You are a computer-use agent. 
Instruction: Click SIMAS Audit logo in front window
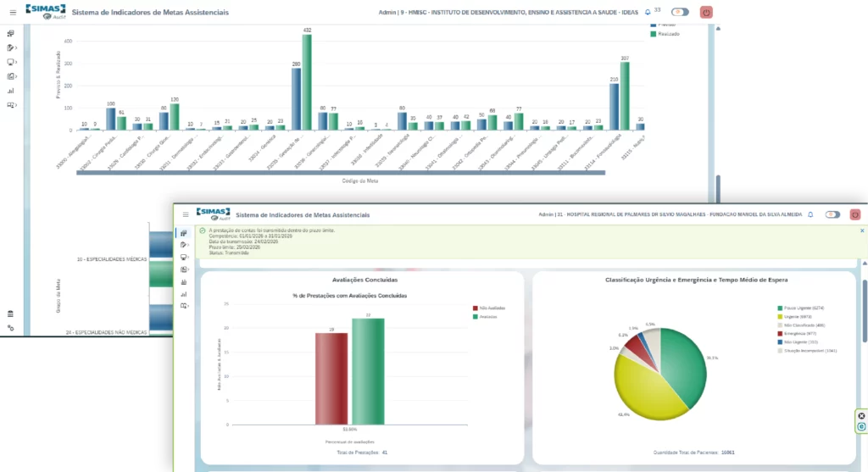pos(213,214)
